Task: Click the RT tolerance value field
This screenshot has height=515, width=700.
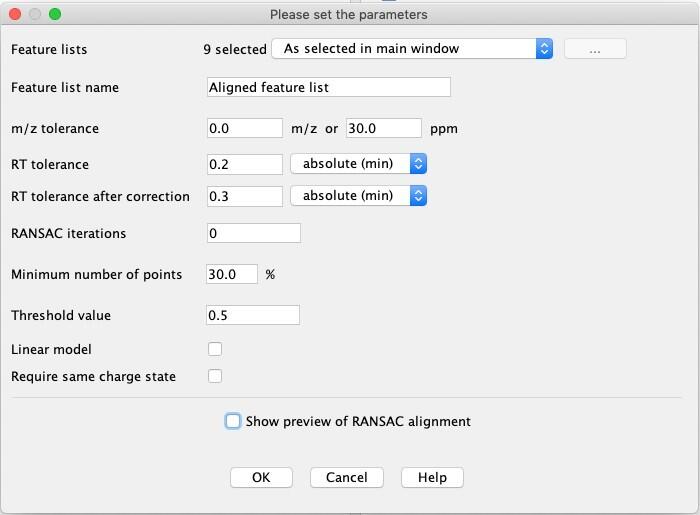Action: click(245, 163)
